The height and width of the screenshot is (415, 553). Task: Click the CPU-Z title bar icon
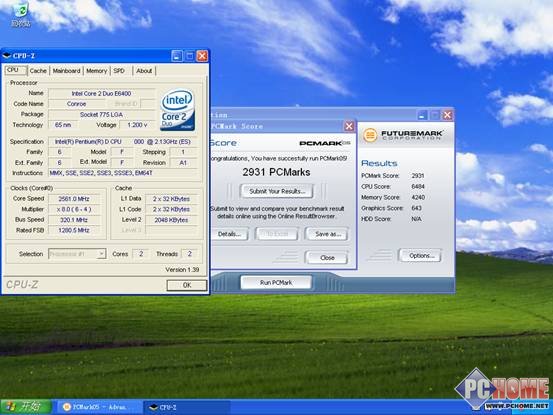click(6, 56)
